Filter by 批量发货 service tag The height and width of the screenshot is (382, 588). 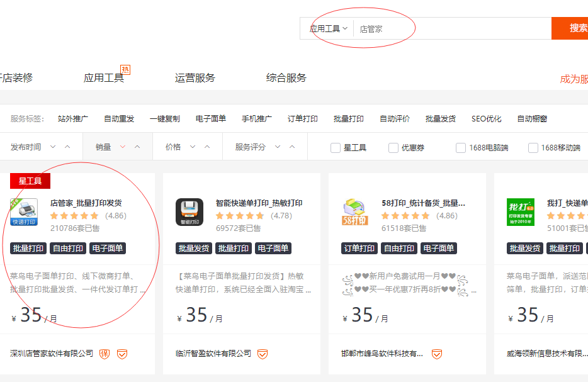coord(441,119)
